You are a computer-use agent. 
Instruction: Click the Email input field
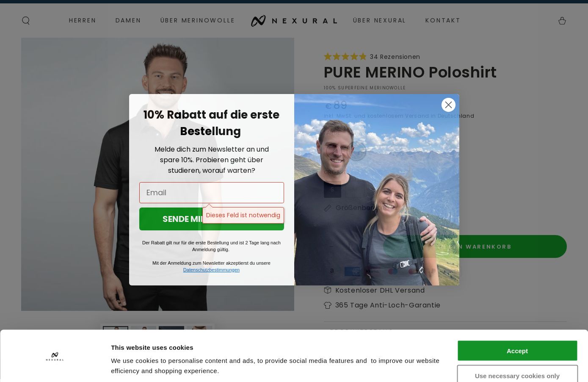coord(212,193)
